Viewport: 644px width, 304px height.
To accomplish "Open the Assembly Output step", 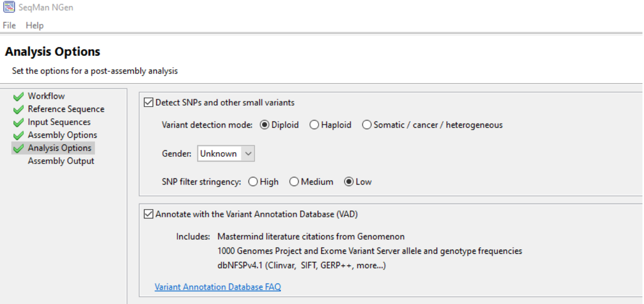I will [61, 161].
